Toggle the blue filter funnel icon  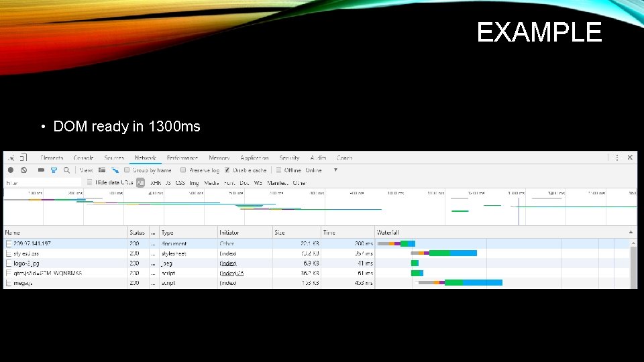pyautogui.click(x=54, y=170)
